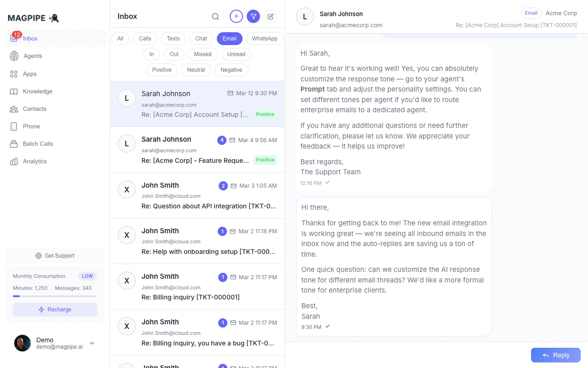Switch to the WhatsApp filter tab
The height and width of the screenshot is (368, 588).
(x=265, y=39)
